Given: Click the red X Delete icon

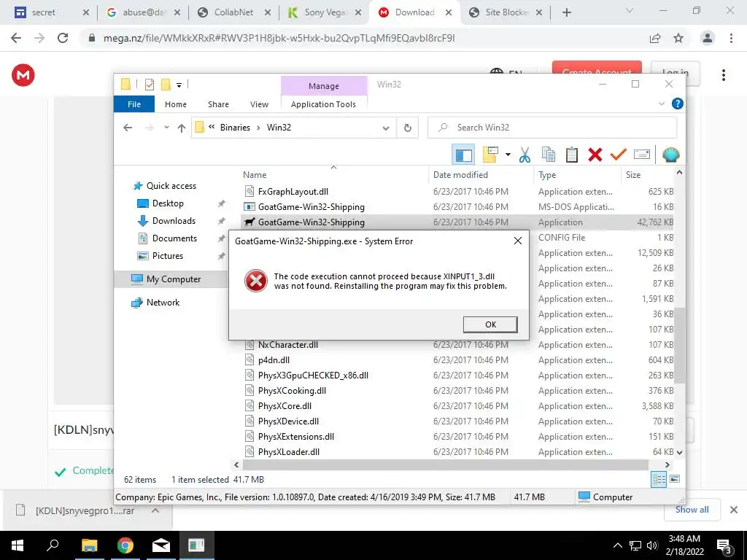Looking at the screenshot, I should (595, 155).
